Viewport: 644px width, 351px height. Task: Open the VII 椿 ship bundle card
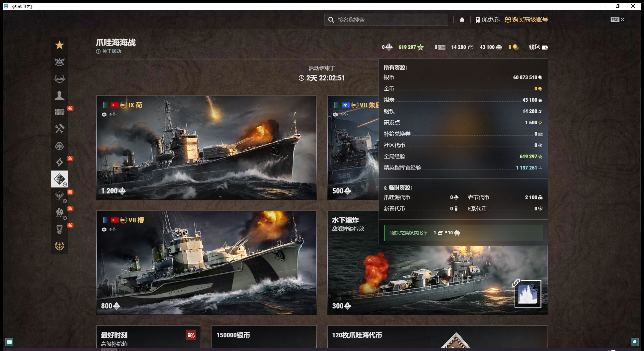click(x=207, y=263)
